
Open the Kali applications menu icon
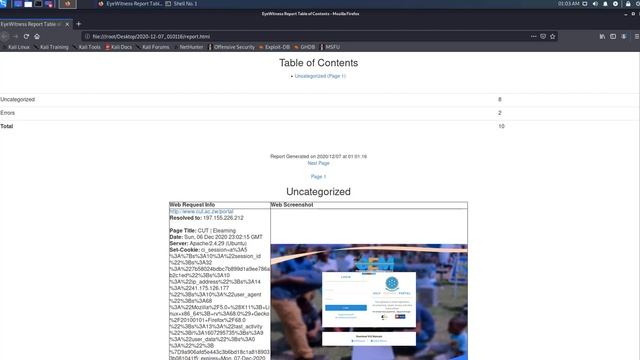3,4
